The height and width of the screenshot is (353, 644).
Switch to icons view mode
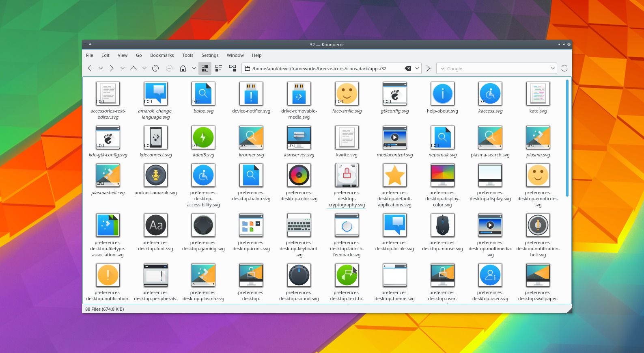tap(205, 68)
